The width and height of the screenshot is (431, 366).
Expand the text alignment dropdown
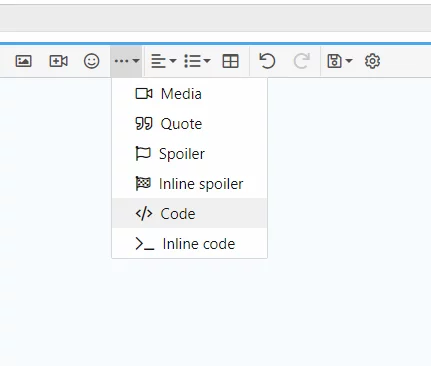coord(163,61)
